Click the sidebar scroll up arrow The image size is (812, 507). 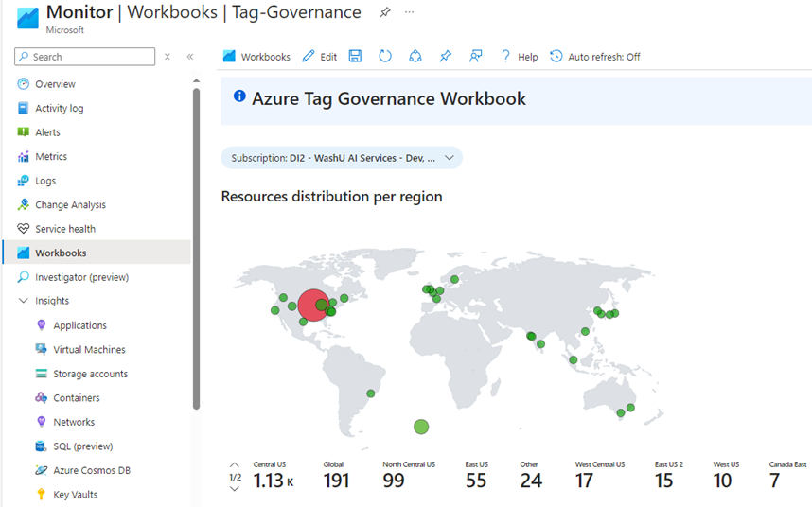pyautogui.click(x=196, y=80)
